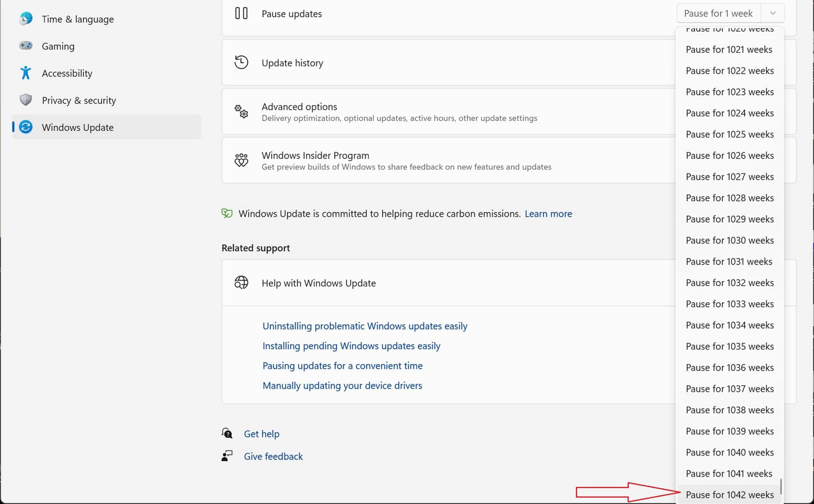Click the Gaming controller icon
This screenshot has width=814, height=504.
click(x=26, y=46)
